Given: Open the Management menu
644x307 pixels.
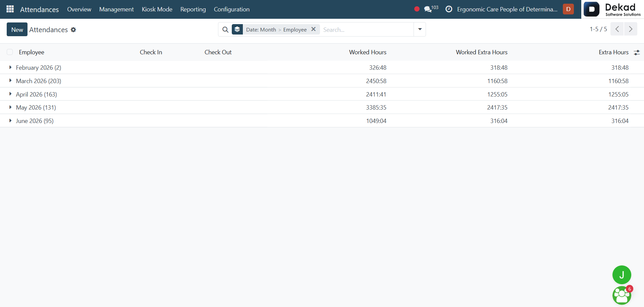Looking at the screenshot, I should (116, 9).
